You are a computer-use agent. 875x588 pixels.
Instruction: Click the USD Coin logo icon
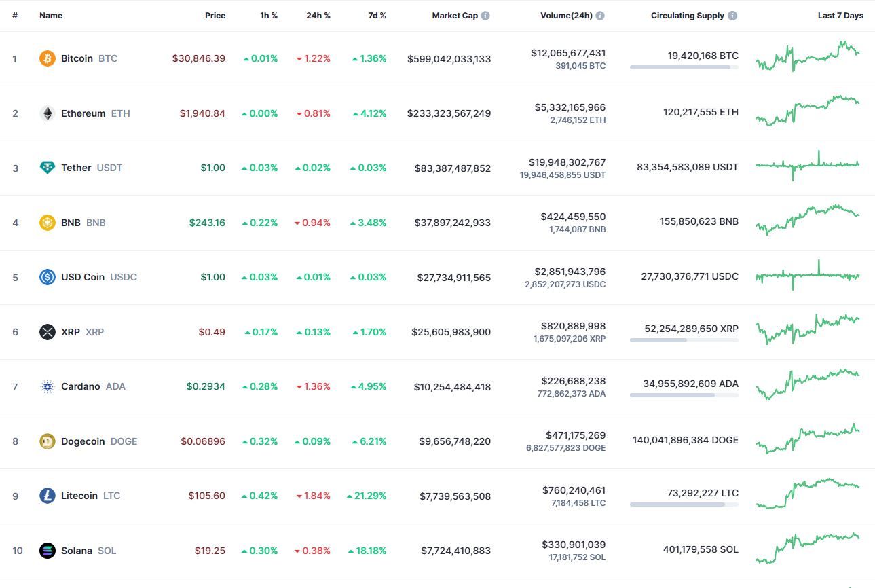tap(47, 277)
